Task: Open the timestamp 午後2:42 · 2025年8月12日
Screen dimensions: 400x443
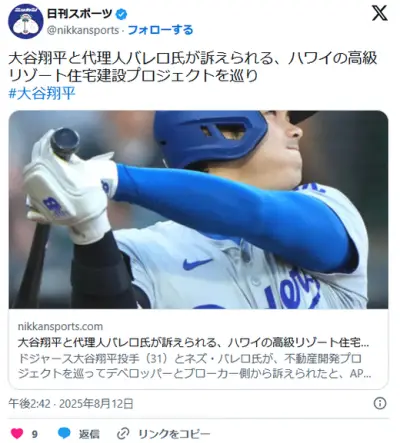Action: pyautogui.click(x=71, y=404)
